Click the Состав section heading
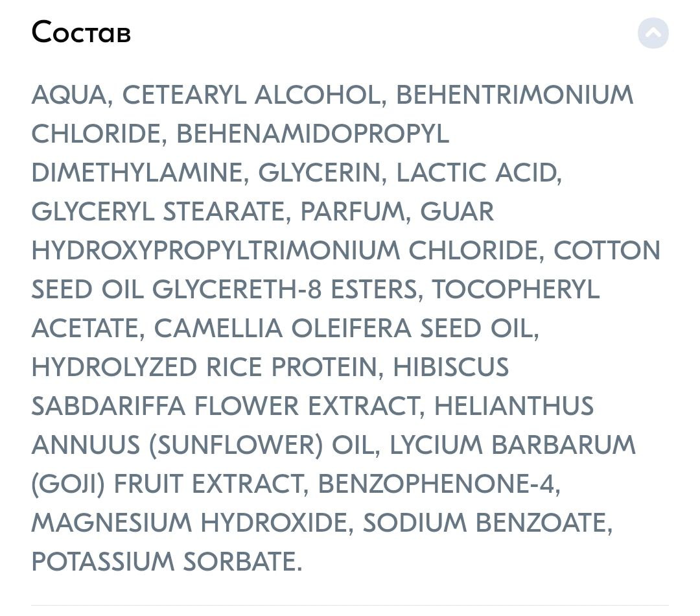The image size is (700, 616). click(x=81, y=32)
